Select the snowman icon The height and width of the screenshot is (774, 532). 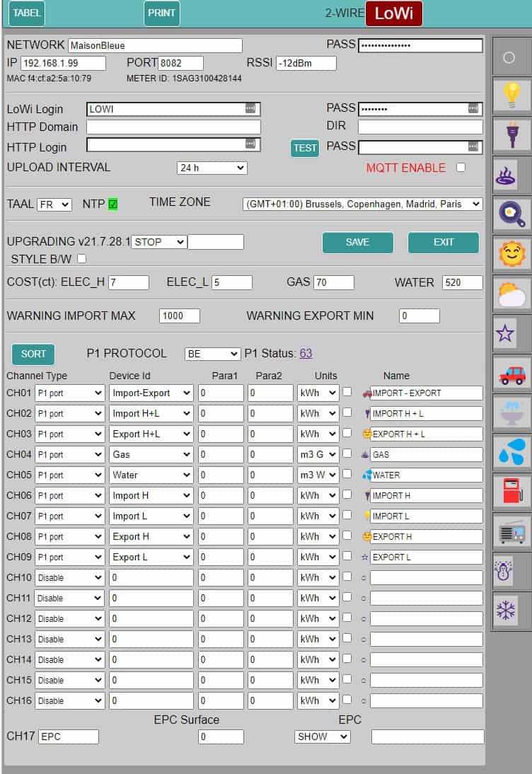point(505,571)
